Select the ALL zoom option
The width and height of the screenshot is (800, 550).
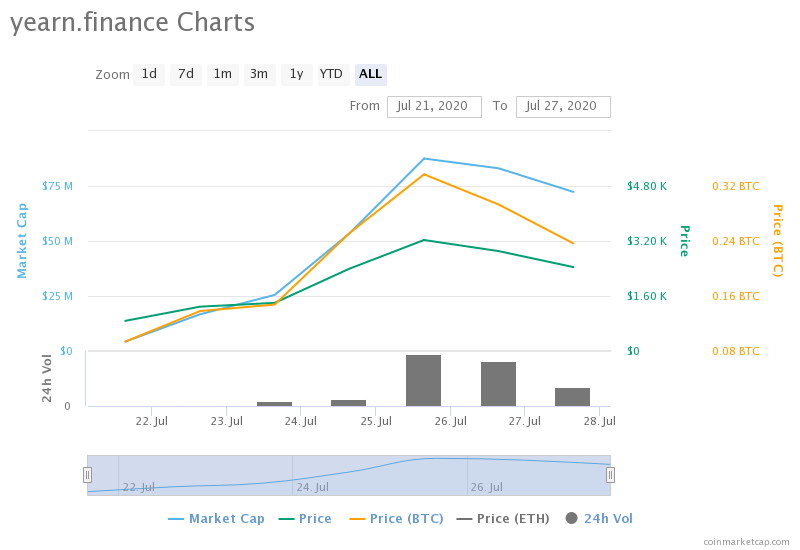[370, 74]
